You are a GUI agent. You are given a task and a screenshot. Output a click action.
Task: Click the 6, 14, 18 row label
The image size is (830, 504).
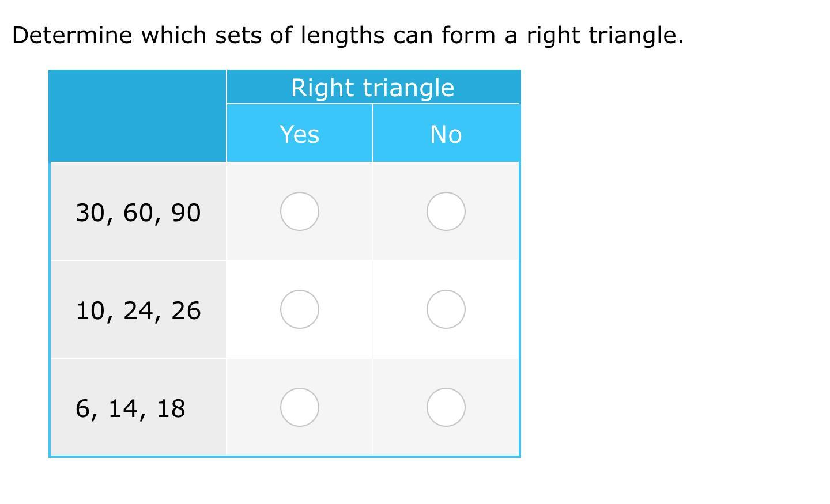click(x=130, y=408)
